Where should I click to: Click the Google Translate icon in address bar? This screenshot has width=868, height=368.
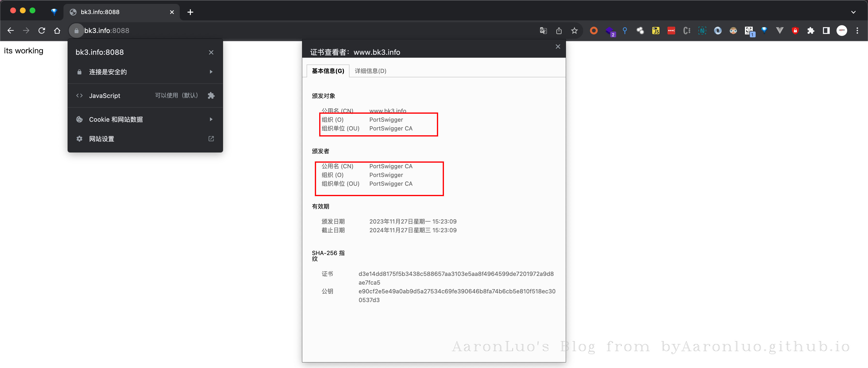(x=543, y=31)
